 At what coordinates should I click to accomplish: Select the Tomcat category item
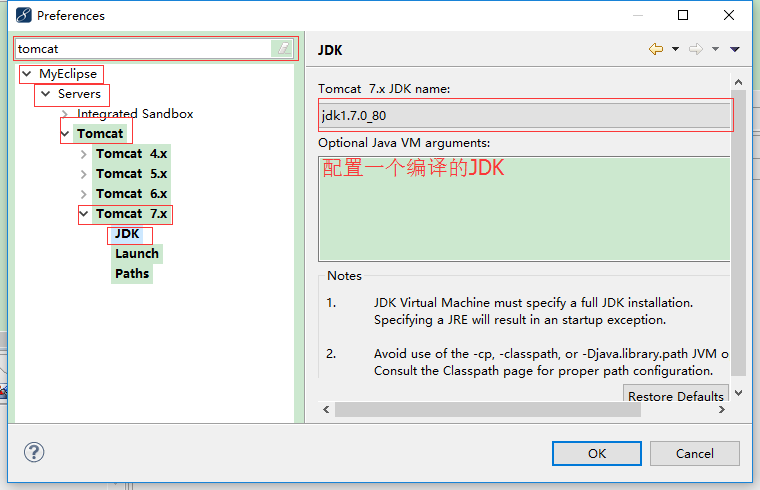(x=100, y=134)
